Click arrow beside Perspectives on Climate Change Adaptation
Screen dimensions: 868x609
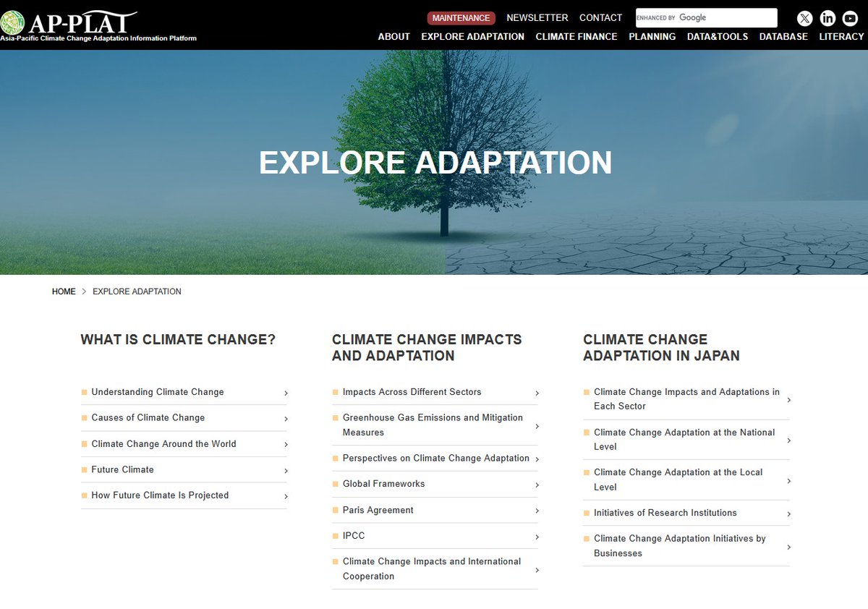point(537,459)
